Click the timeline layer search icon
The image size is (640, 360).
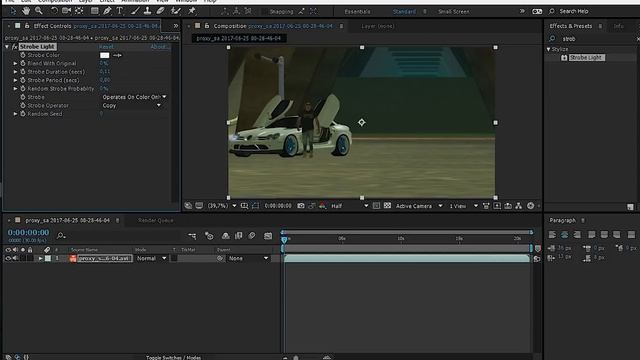click(61, 236)
